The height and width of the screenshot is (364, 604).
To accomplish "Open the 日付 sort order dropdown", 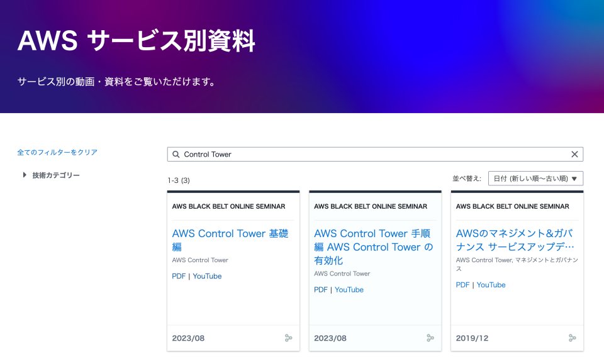I will tap(535, 178).
